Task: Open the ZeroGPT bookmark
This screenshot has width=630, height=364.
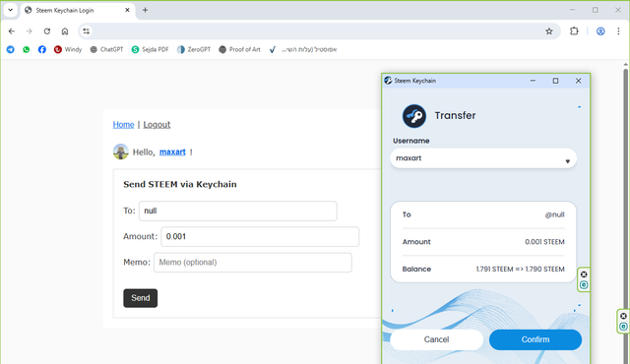Action: pos(194,49)
